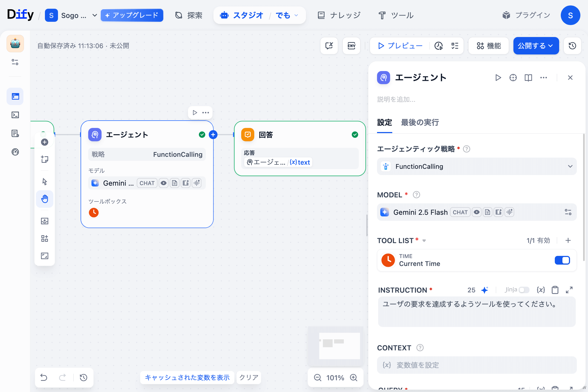Collapse the TOOL LIST section chevron
The width and height of the screenshot is (588, 392).
(x=424, y=240)
